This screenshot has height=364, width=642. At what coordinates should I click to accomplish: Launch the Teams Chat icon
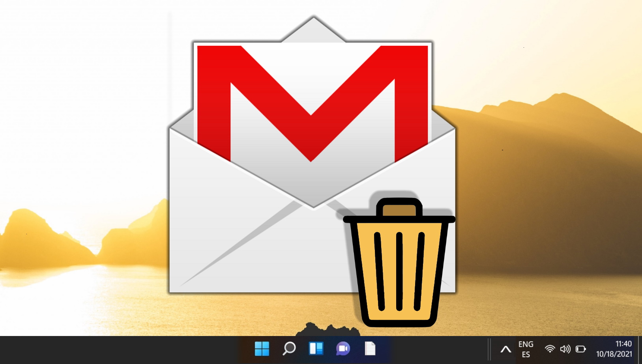(x=343, y=349)
